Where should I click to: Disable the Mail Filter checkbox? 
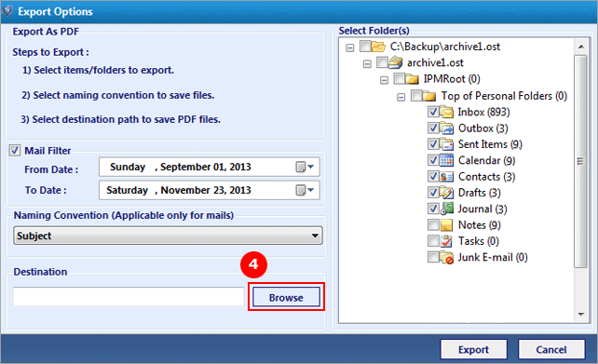coord(15,151)
